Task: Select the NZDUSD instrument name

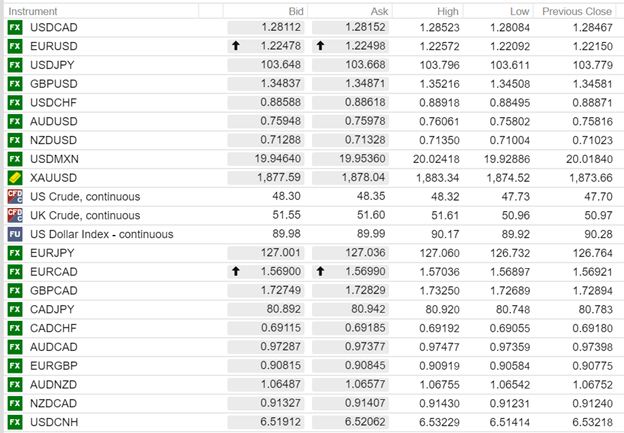Action: click(x=52, y=140)
